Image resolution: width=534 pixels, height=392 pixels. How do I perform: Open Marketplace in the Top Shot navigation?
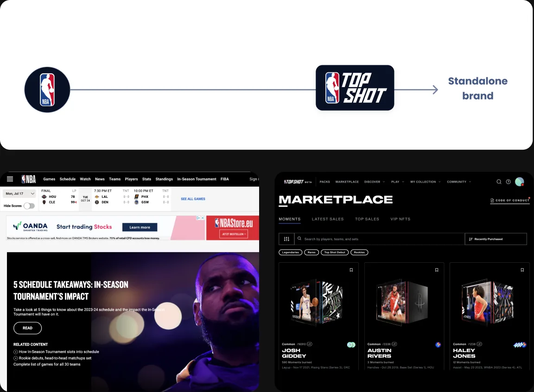[347, 182]
